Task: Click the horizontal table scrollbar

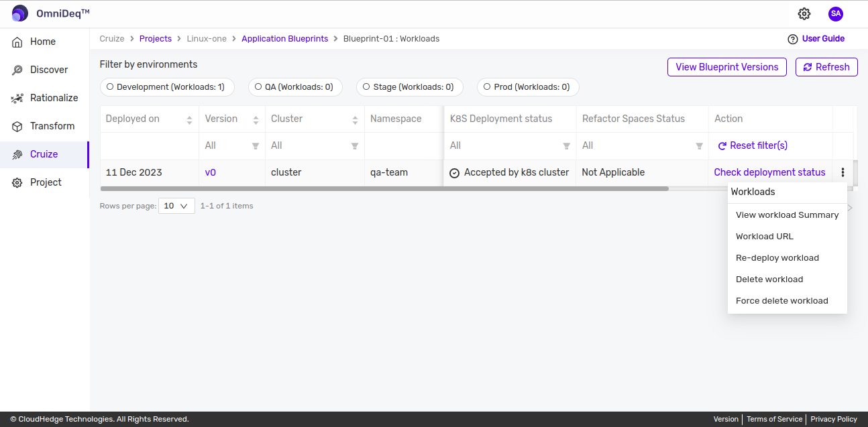Action: (x=384, y=189)
